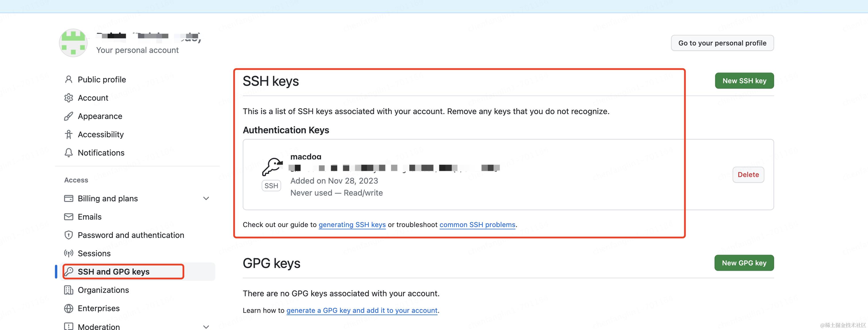The width and height of the screenshot is (868, 330).
Task: Follow the generating SSH keys link
Action: (352, 224)
